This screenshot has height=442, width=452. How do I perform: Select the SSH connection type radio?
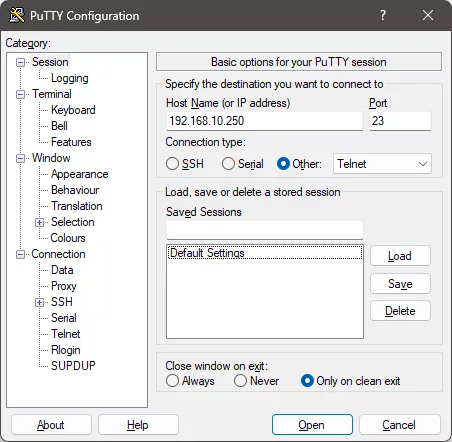point(172,164)
